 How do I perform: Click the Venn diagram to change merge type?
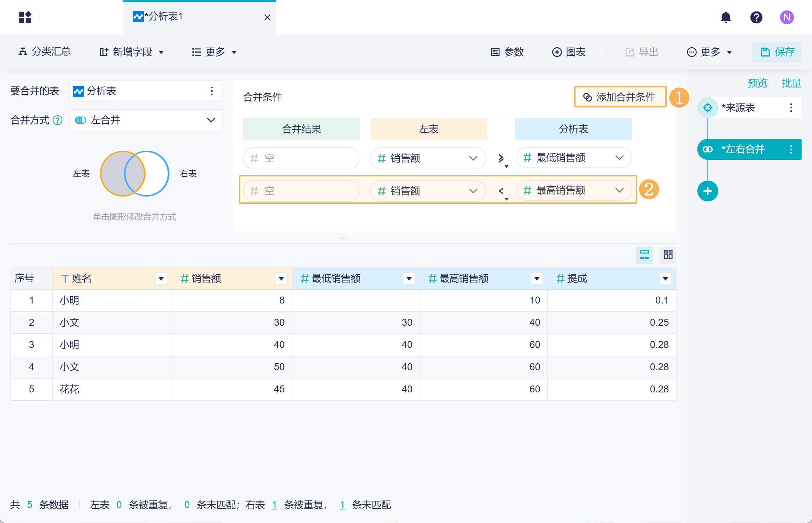135,174
